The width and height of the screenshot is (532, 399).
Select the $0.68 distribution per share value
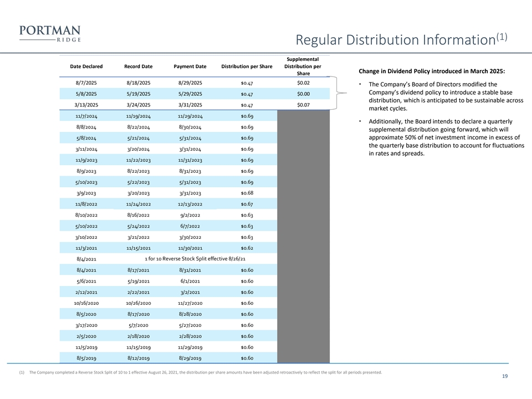pyautogui.click(x=247, y=193)
